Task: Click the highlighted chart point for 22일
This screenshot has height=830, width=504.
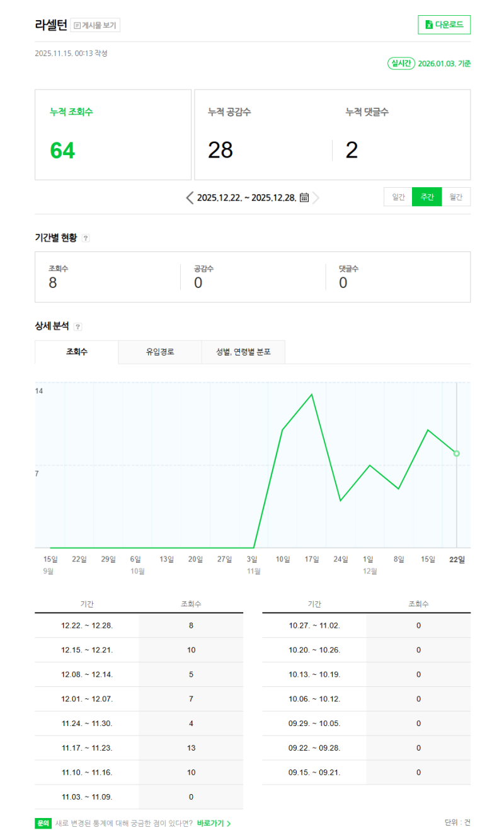Action: [457, 453]
